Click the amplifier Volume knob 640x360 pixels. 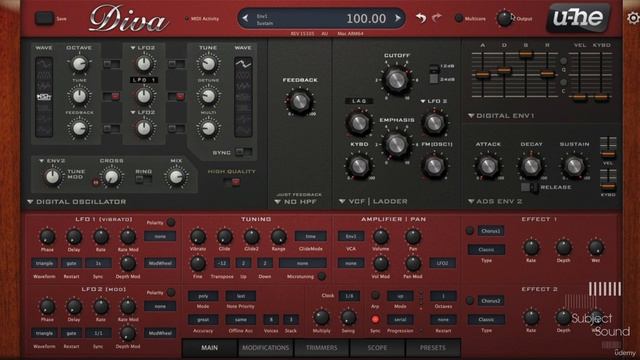pyautogui.click(x=380, y=236)
